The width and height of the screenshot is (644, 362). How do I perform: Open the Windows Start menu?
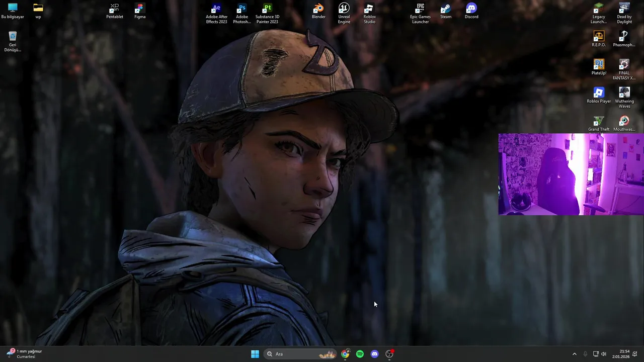255,354
